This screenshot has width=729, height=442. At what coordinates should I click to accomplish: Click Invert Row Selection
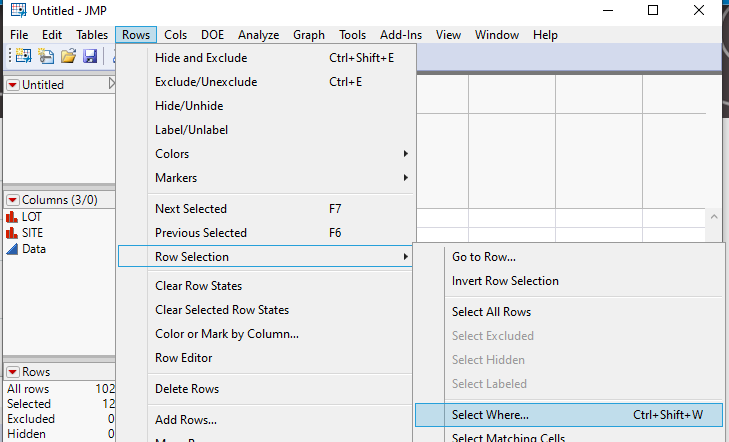click(x=505, y=281)
